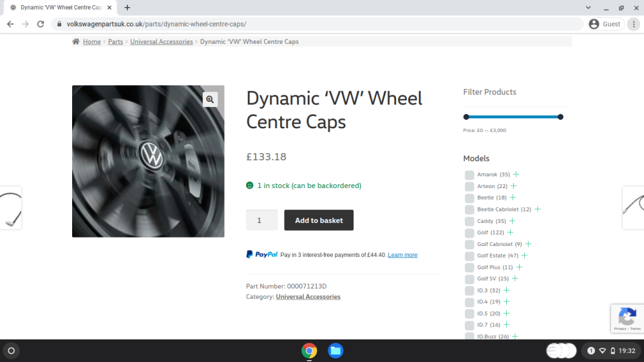Click the Home house icon in breadcrumb
Image resolution: width=644 pixels, height=362 pixels.
76,41
